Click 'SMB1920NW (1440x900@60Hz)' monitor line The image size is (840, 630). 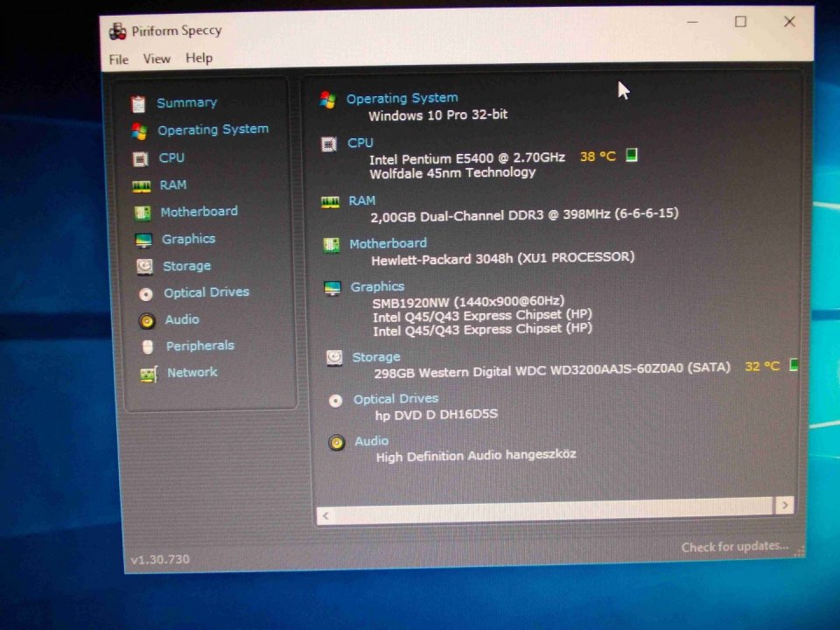[x=469, y=302]
